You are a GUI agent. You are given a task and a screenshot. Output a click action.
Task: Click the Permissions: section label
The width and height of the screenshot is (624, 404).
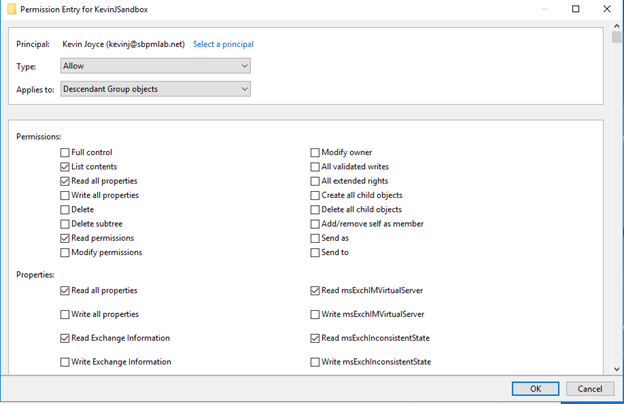[39, 137]
